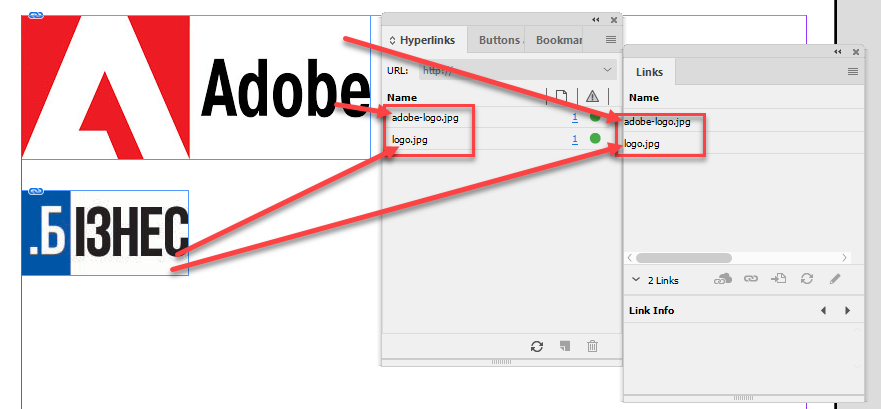Click Hyperlinks panel bottom resize grip
Viewport: 881px width, 409px height.
pyautogui.click(x=501, y=362)
